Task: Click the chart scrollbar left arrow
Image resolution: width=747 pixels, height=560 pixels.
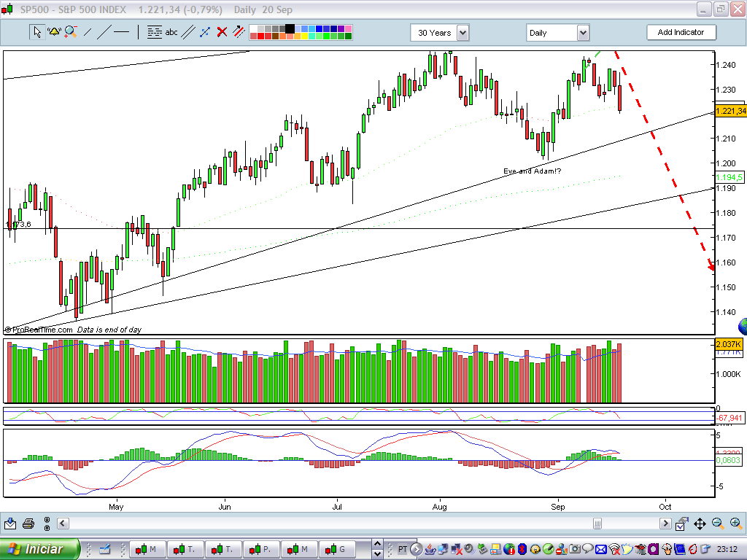Action: (x=61, y=524)
